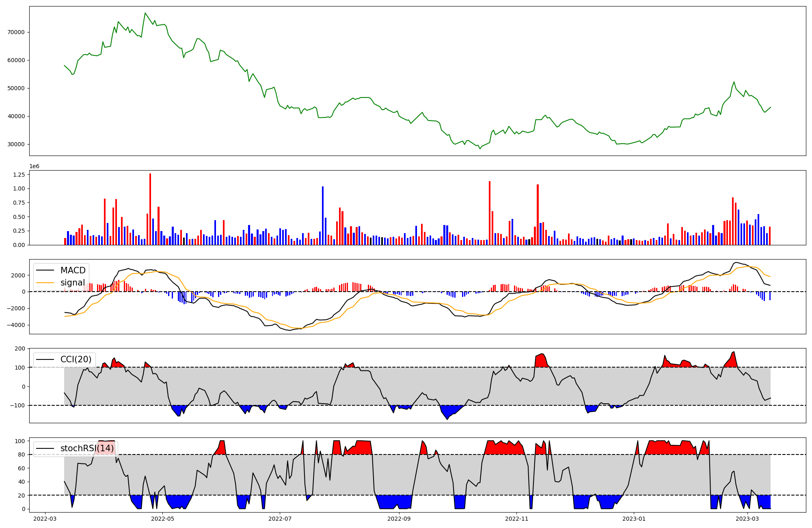Click the 2022-03 date tick label
812x528 pixels.
[x=45, y=519]
